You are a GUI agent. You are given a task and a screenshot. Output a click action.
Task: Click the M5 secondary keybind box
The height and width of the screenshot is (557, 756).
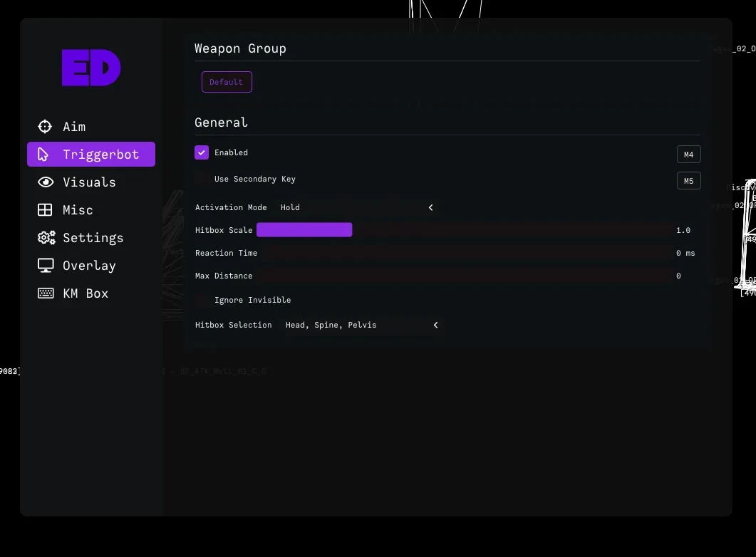pyautogui.click(x=688, y=181)
